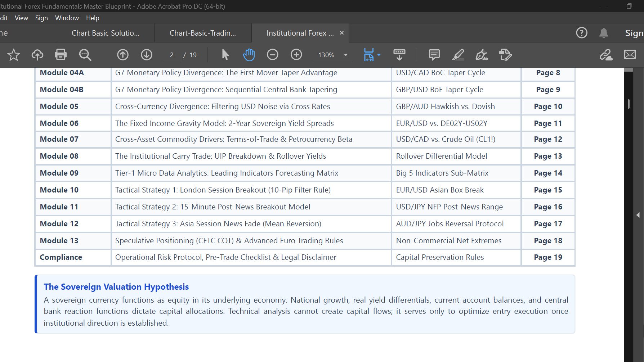This screenshot has width=644, height=362.
Task: Open the Window menu
Action: 67,18
